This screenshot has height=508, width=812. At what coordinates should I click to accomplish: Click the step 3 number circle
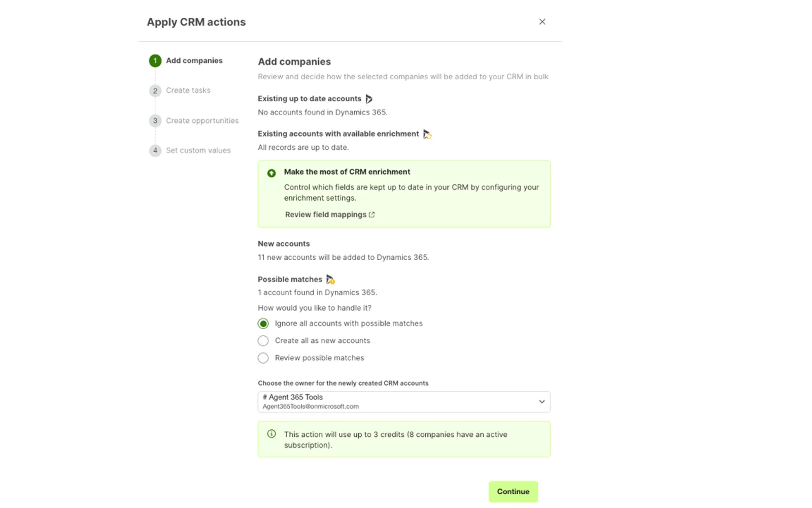coord(155,121)
